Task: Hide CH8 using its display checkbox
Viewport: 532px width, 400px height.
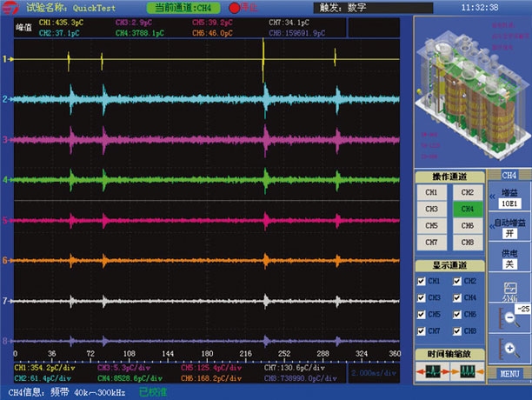Action: point(457,331)
